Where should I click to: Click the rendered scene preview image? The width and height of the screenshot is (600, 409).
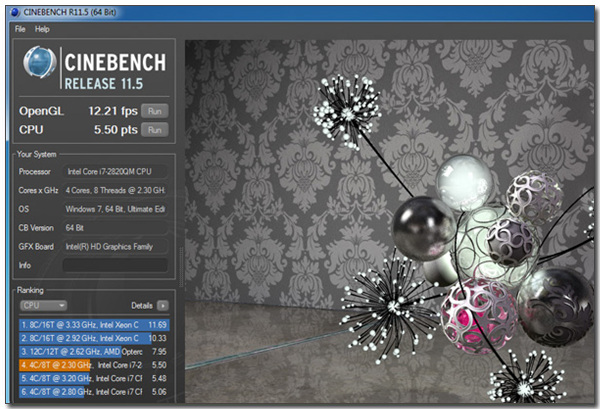(x=389, y=221)
